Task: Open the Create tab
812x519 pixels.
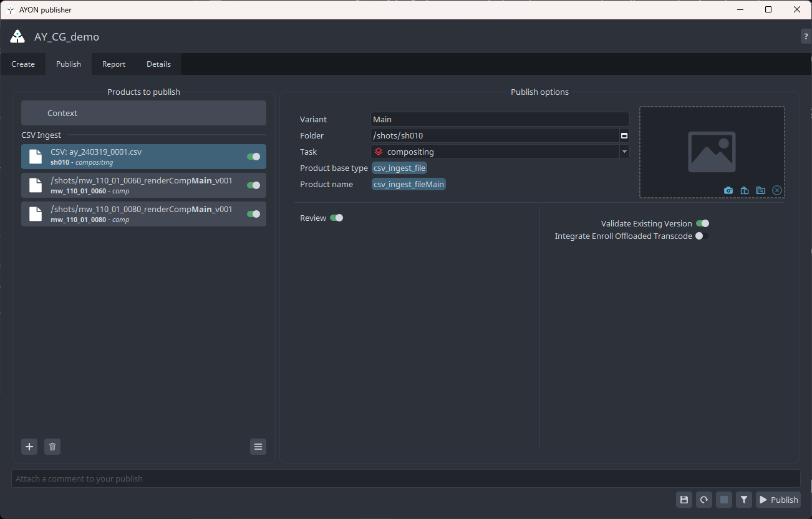Action: [23, 64]
